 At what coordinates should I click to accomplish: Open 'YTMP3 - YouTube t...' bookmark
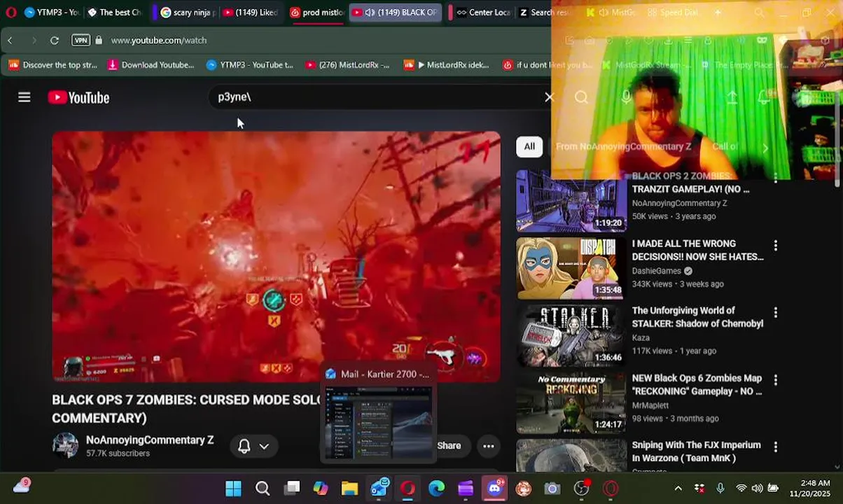(250, 65)
